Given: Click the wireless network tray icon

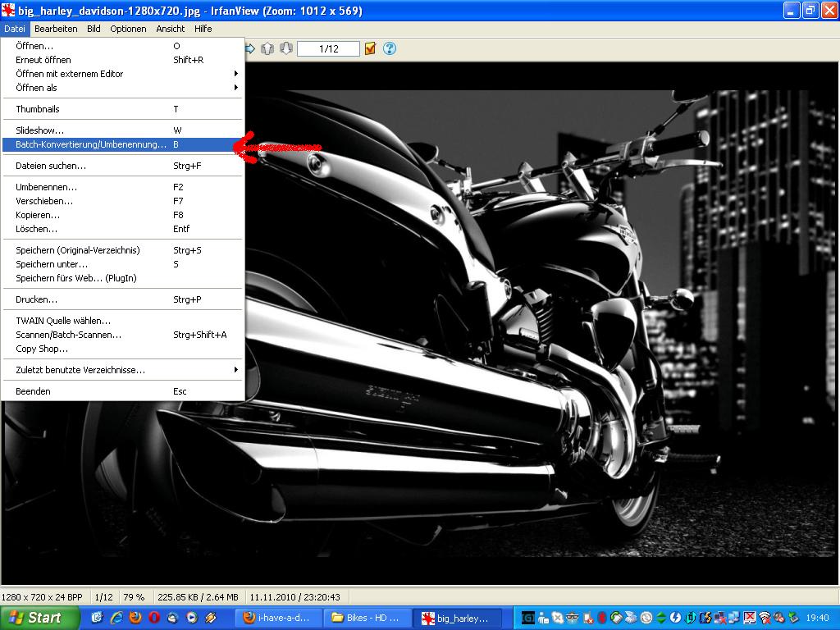Looking at the screenshot, I should pyautogui.click(x=765, y=619).
